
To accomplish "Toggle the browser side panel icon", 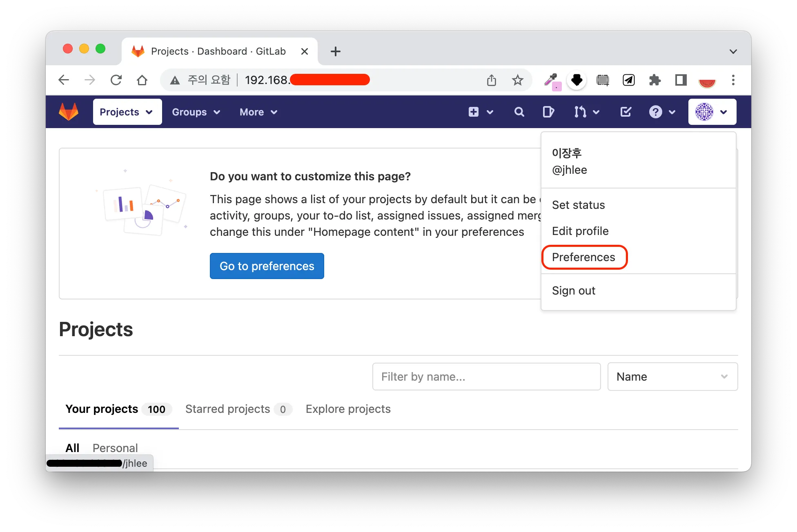I will (681, 80).
